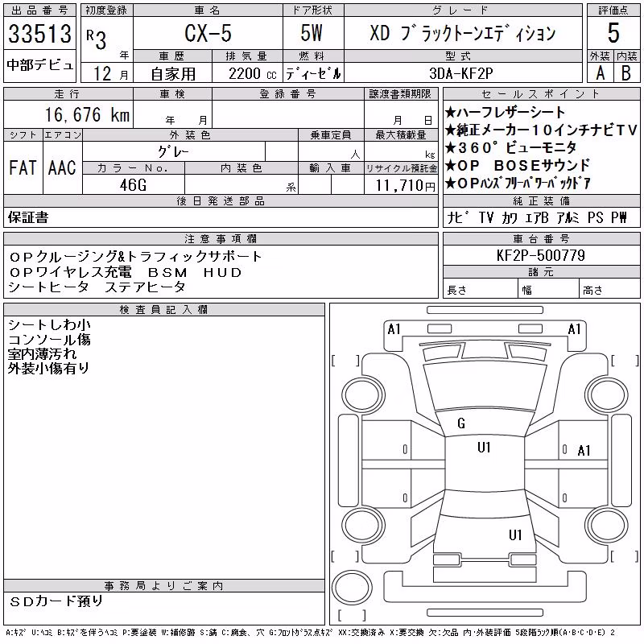Click the spare tire circle on the diagram

click(x=352, y=587)
